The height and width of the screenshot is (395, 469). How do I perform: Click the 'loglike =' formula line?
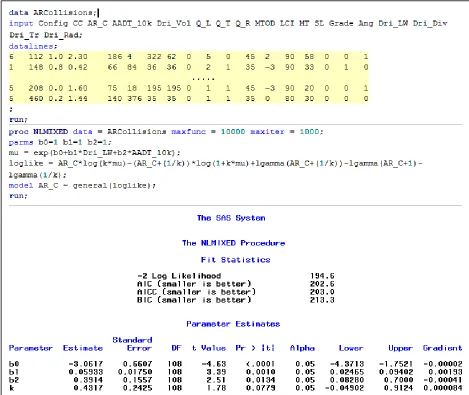tap(216, 164)
